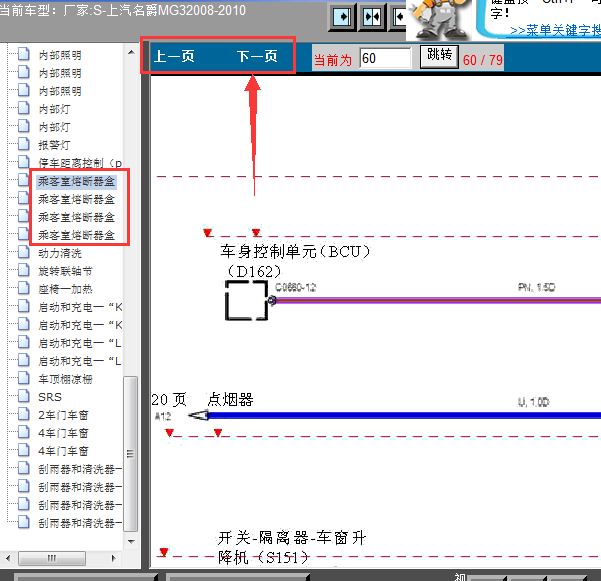Click the document icon beside 座椅—加热
The height and width of the screenshot is (581, 601).
24,288
